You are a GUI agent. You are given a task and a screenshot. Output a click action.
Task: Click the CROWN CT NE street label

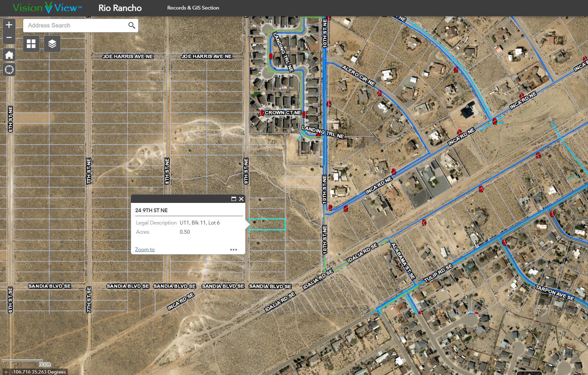[283, 113]
